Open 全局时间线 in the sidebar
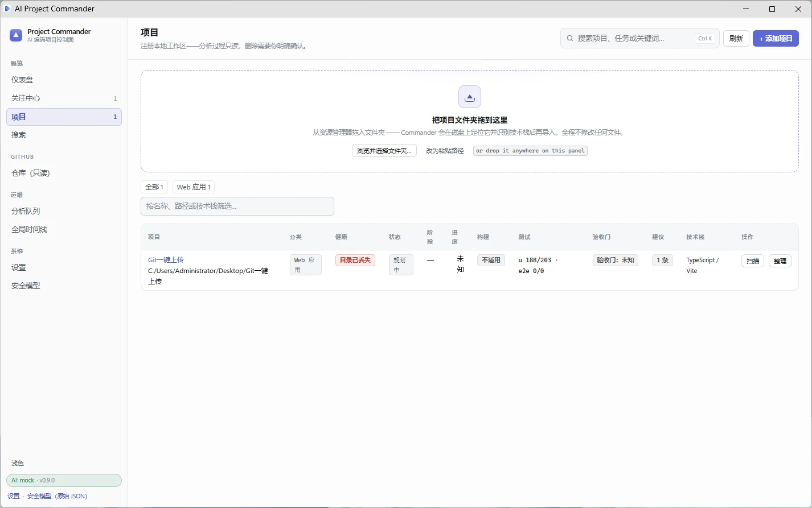This screenshot has width=812, height=508. pyautogui.click(x=64, y=229)
